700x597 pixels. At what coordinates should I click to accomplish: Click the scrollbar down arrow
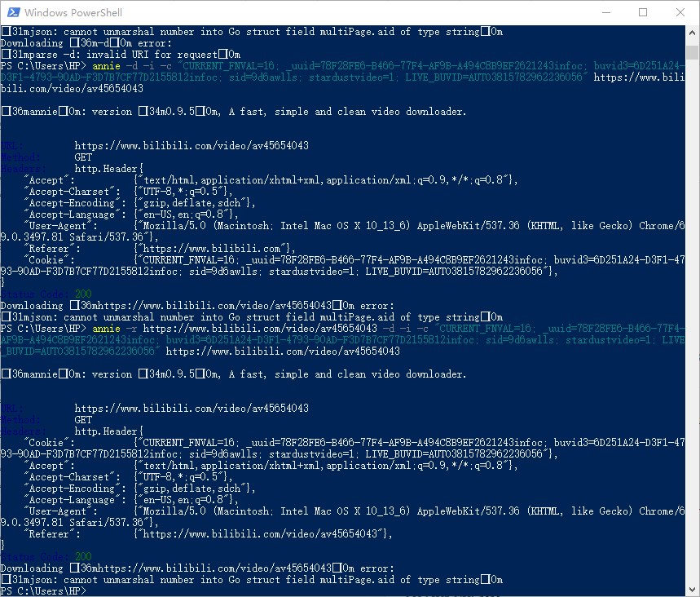coord(692,590)
